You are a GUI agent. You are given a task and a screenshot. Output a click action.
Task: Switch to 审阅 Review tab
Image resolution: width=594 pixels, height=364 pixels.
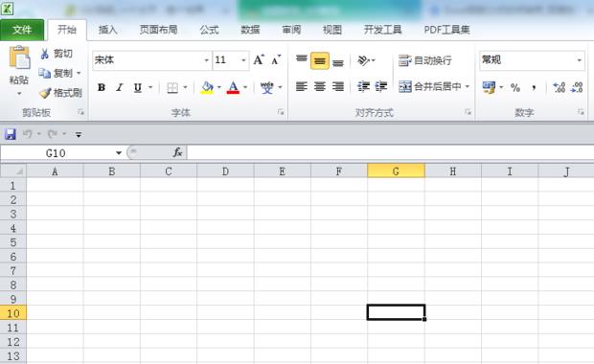tap(291, 30)
